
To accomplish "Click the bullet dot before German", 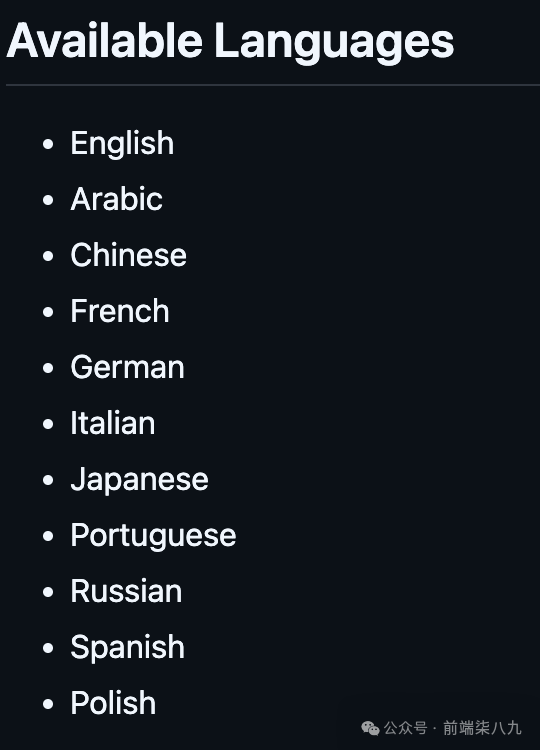I will click(x=48, y=368).
